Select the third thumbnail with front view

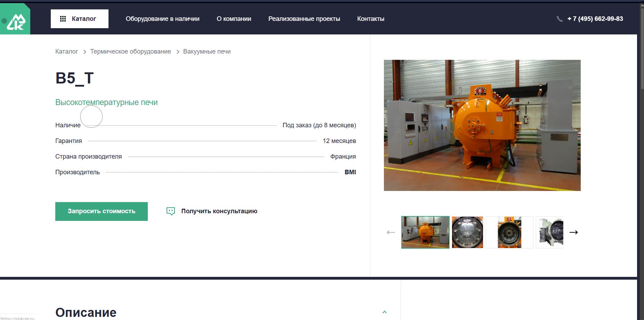(509, 232)
